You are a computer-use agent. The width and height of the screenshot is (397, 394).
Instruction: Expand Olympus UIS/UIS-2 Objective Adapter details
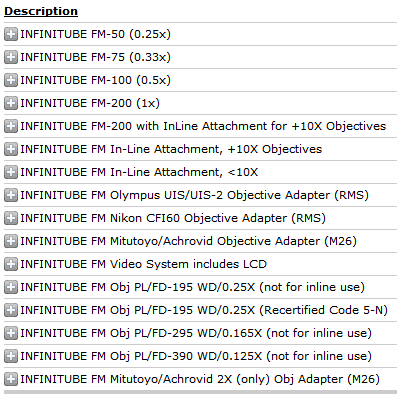click(x=11, y=195)
